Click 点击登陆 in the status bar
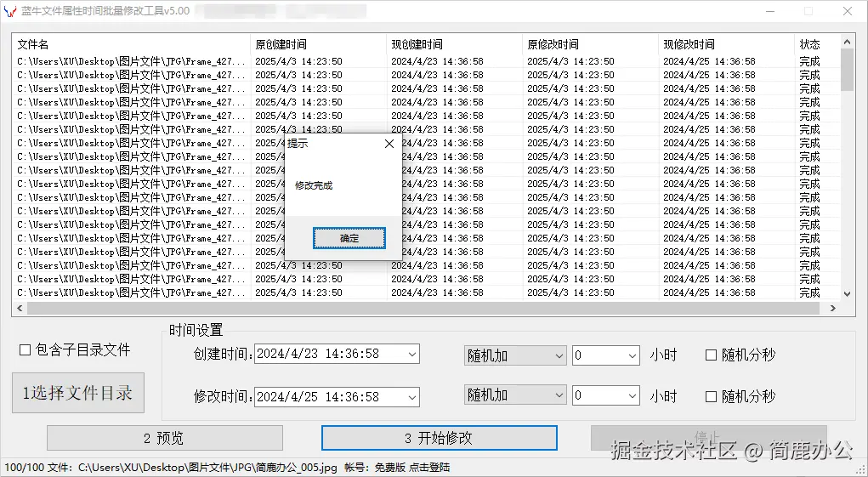868x477 pixels. 429,468
